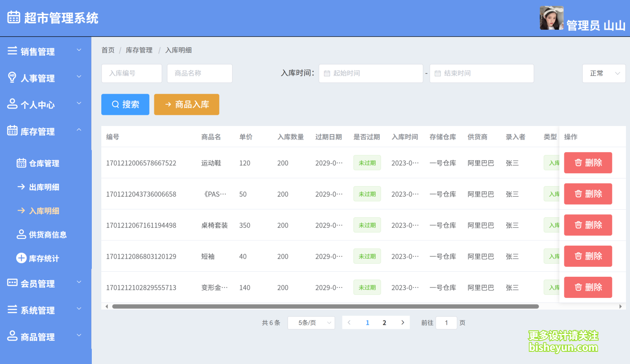This screenshot has height=364, width=630.
Task: Focus the 入库编号 input field
Action: [131, 73]
